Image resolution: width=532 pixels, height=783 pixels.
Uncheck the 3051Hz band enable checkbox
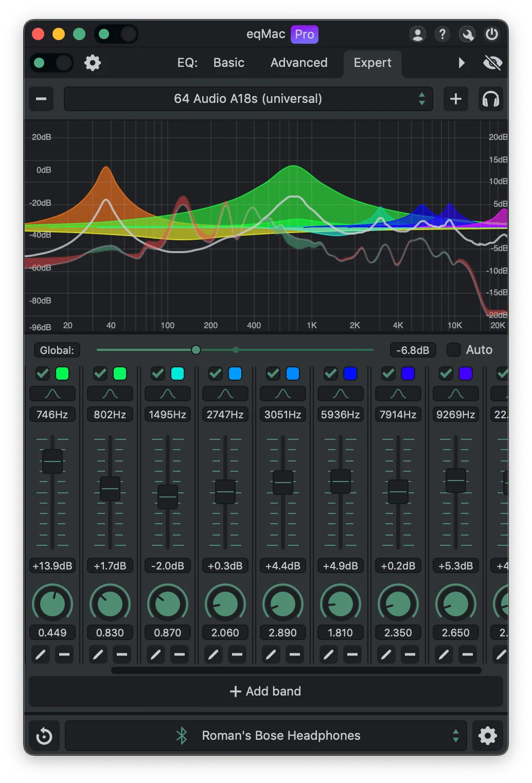pos(273,373)
